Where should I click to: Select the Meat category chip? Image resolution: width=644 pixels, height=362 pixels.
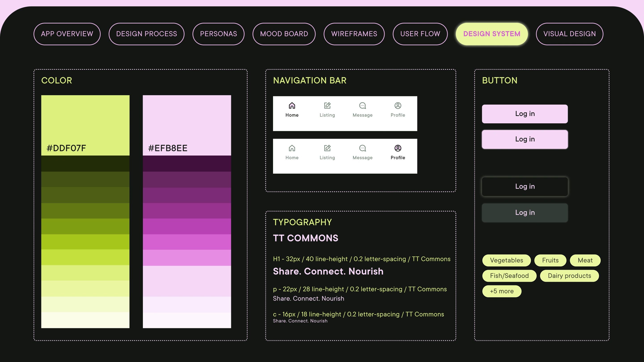[585, 261]
